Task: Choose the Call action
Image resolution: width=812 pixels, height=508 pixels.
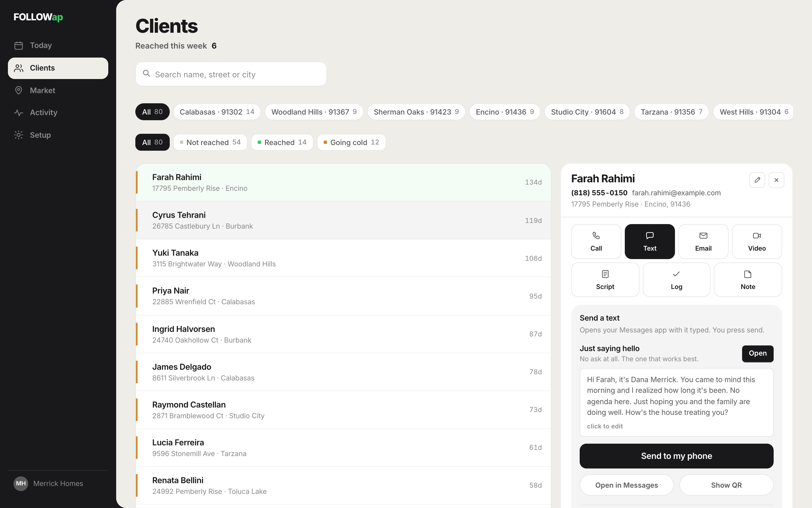Action: pyautogui.click(x=596, y=242)
